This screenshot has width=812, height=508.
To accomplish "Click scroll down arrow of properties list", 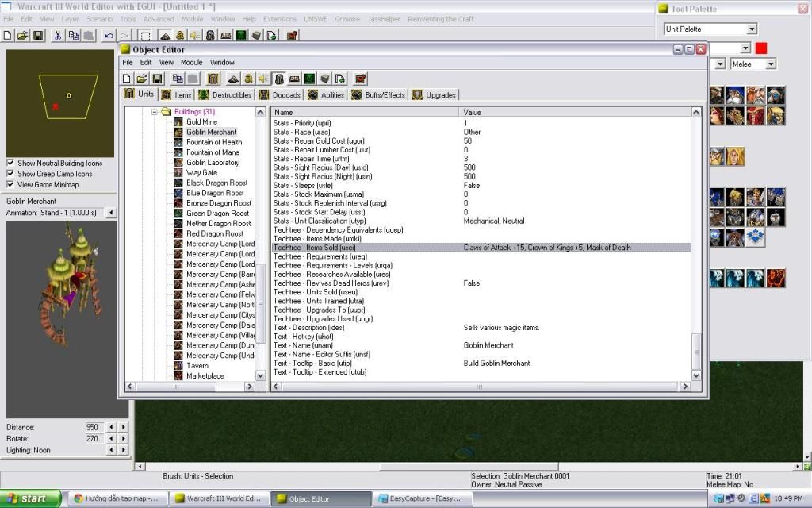I will tap(696, 375).
